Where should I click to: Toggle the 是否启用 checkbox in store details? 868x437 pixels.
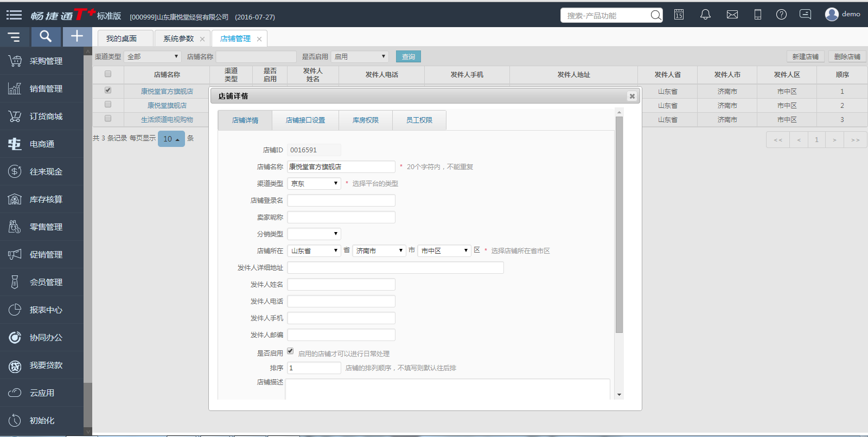290,351
